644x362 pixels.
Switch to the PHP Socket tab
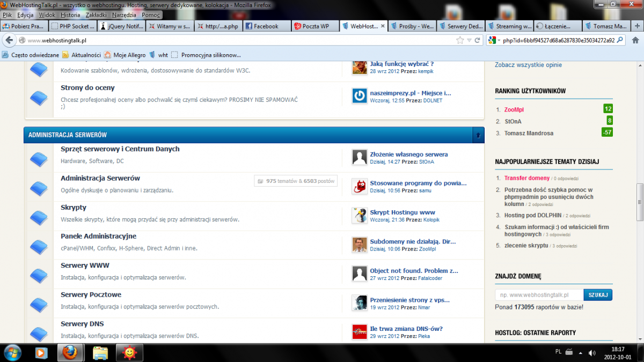(73, 26)
